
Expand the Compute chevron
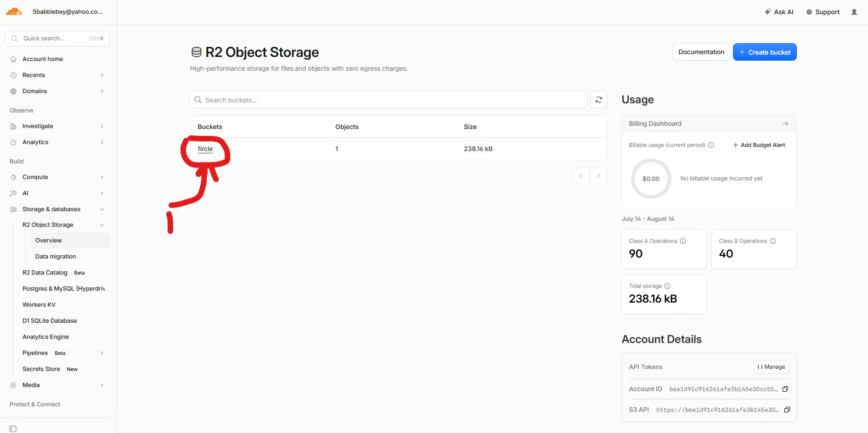(x=102, y=177)
